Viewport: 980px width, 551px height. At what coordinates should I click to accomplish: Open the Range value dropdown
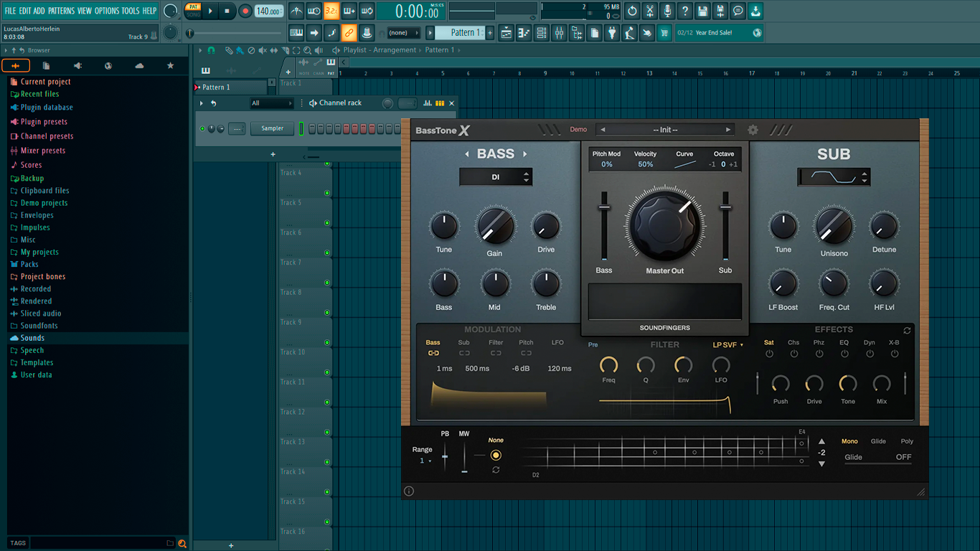pos(425,461)
